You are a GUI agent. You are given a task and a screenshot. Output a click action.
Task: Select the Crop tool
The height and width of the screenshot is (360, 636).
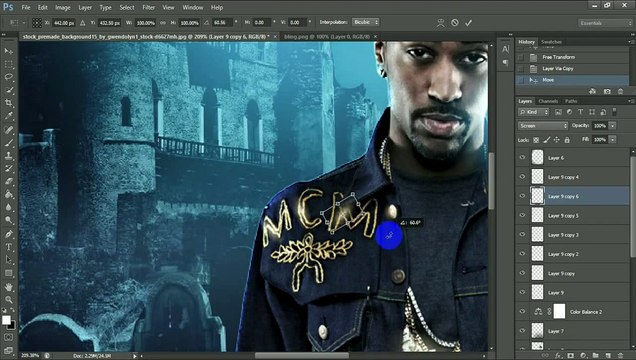click(9, 103)
